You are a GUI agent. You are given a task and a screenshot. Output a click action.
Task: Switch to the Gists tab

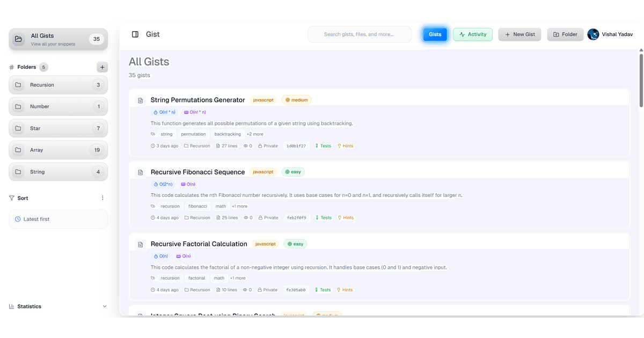click(435, 34)
